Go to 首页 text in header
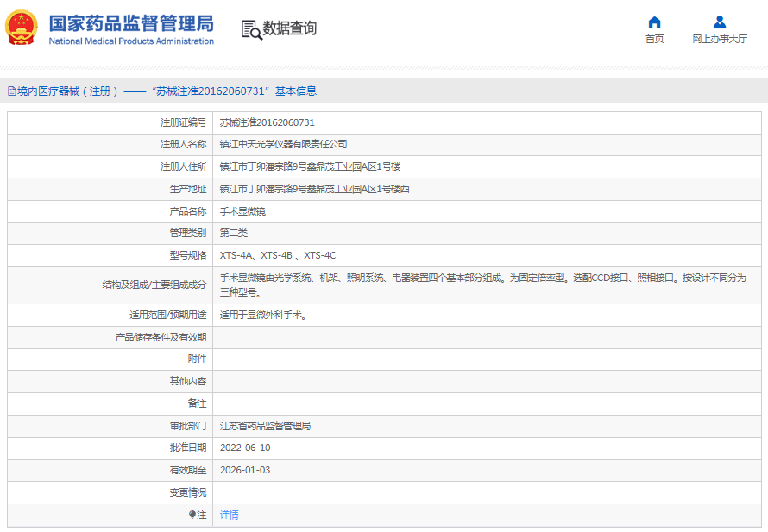Screen dimensions: 768x532 pyautogui.click(x=654, y=39)
